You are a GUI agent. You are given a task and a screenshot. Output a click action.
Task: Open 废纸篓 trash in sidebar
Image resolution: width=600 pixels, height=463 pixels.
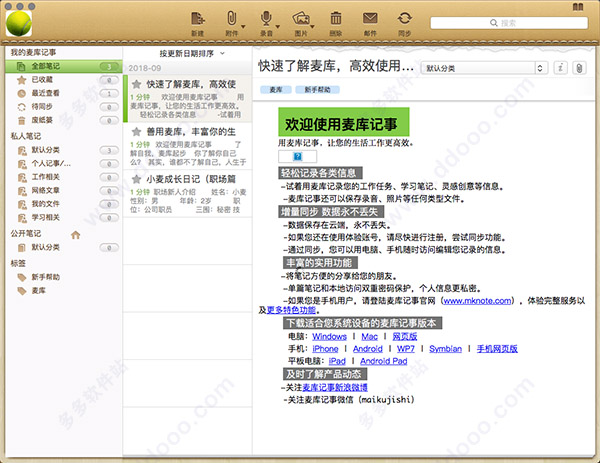pos(64,120)
